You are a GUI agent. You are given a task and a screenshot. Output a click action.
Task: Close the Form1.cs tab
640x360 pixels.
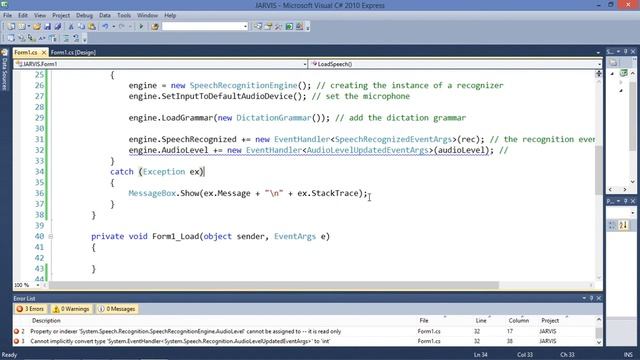click(x=44, y=53)
